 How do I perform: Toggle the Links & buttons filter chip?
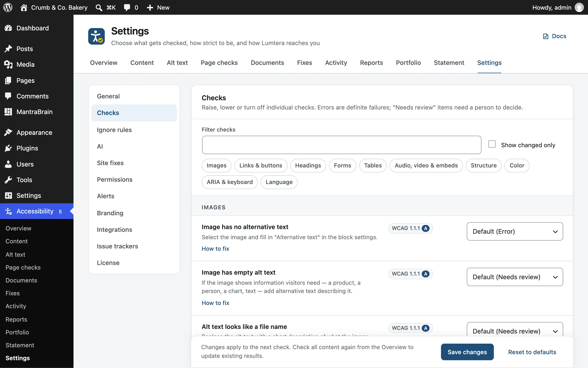pos(261,166)
